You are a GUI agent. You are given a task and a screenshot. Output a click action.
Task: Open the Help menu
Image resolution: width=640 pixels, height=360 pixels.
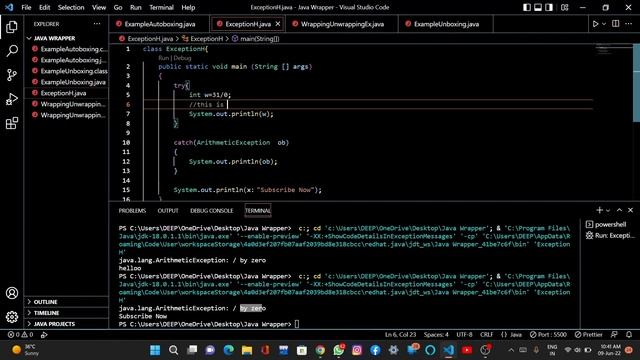coord(188,7)
